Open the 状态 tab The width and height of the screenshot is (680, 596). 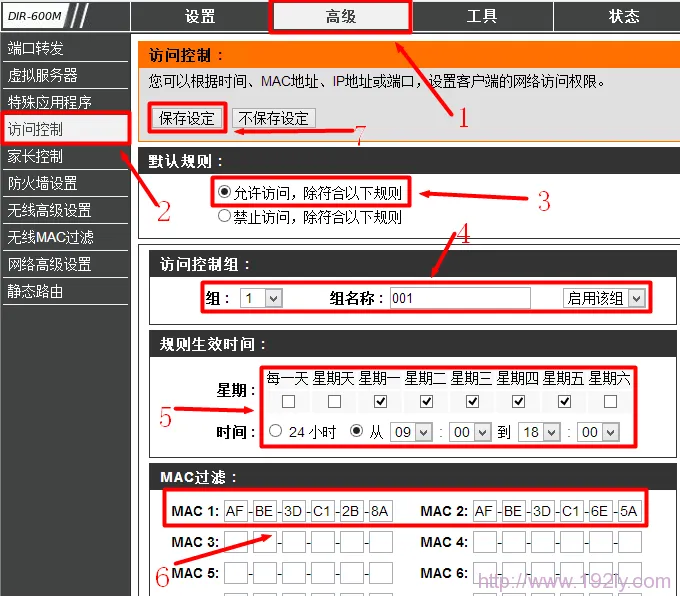[x=624, y=16]
